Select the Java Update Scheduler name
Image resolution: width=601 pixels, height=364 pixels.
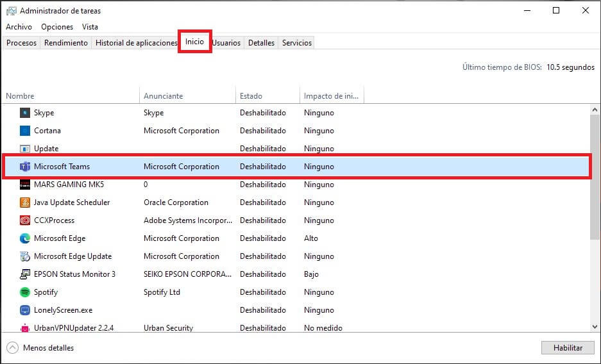point(72,203)
